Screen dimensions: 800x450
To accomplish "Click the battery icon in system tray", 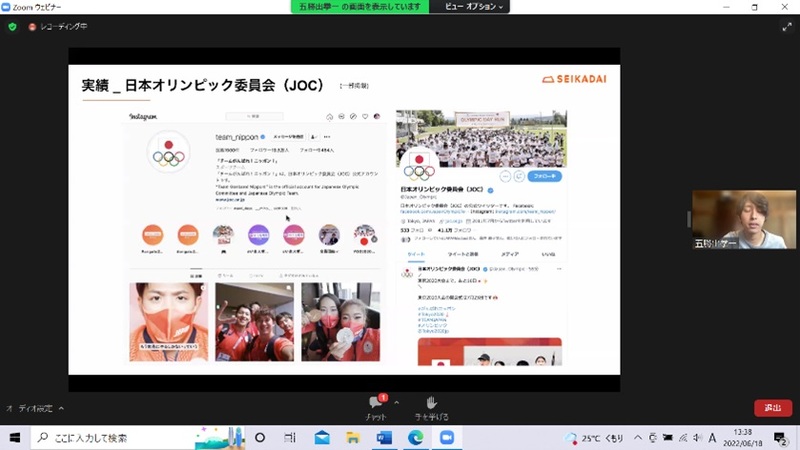I will [668, 438].
